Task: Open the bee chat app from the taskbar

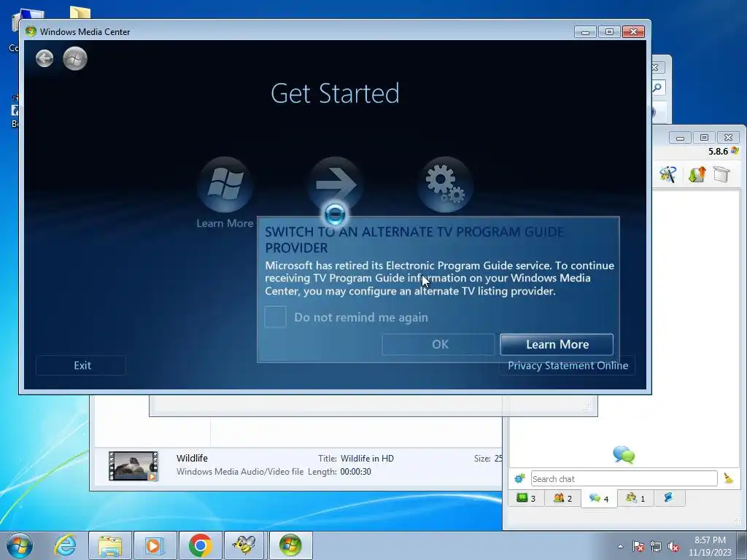Action: pyautogui.click(x=244, y=545)
